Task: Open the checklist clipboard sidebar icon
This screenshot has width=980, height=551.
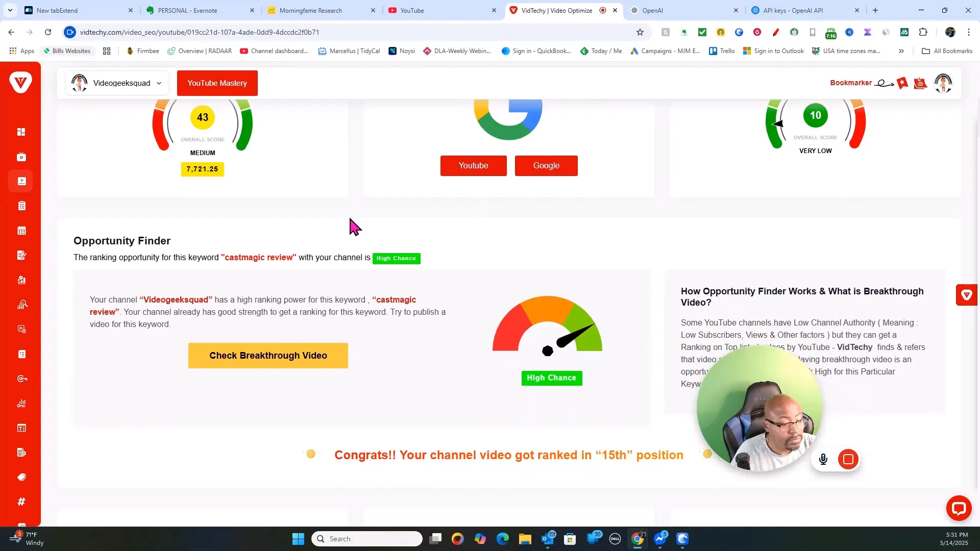Action: click(x=21, y=206)
